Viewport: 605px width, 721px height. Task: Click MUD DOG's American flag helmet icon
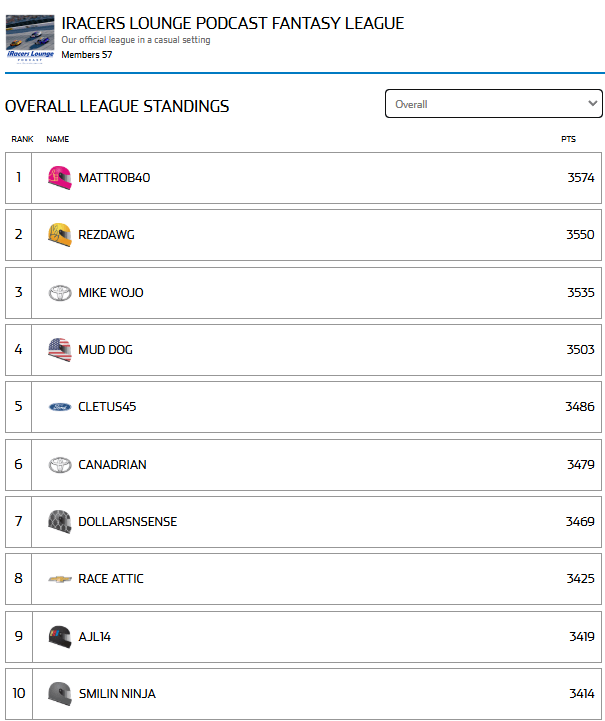click(60, 350)
